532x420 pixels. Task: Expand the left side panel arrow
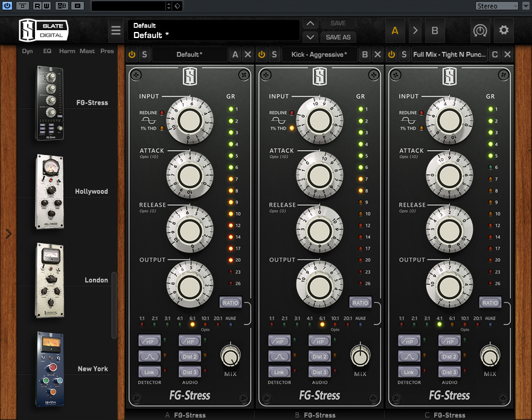tap(8, 234)
